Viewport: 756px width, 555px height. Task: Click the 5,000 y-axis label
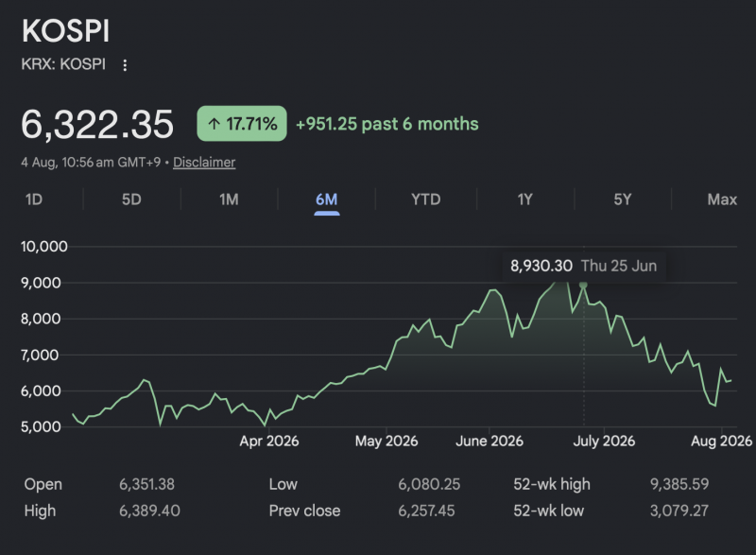click(41, 427)
